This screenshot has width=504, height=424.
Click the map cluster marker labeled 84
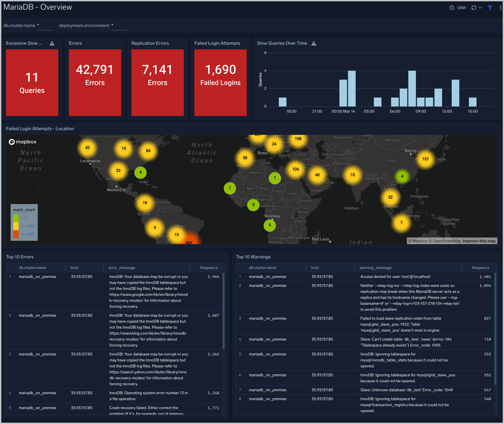point(148,151)
